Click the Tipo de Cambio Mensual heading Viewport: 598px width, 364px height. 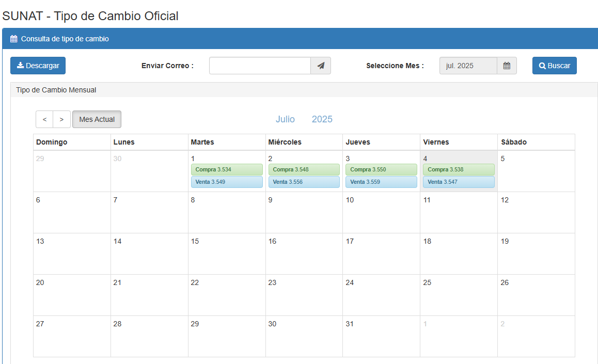(56, 90)
